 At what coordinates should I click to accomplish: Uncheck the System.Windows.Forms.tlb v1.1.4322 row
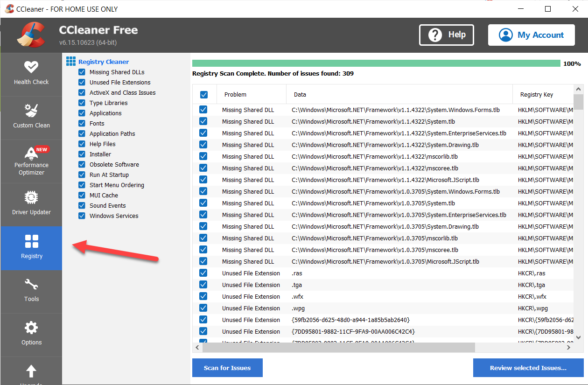[203, 110]
